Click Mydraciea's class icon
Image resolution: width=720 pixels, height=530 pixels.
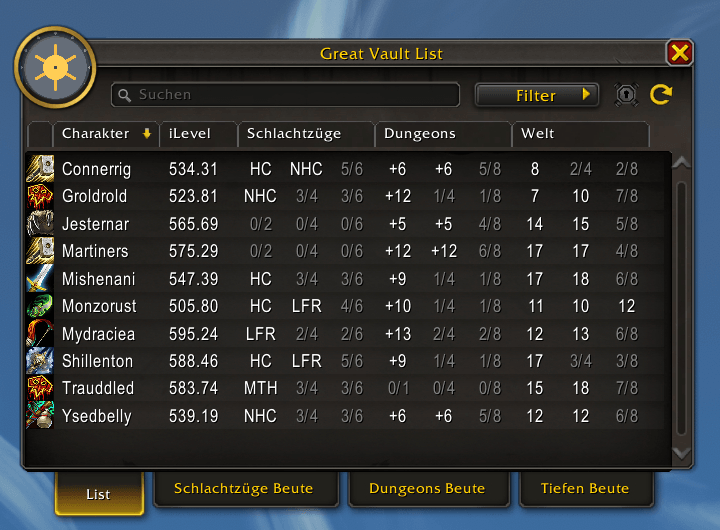click(40, 333)
